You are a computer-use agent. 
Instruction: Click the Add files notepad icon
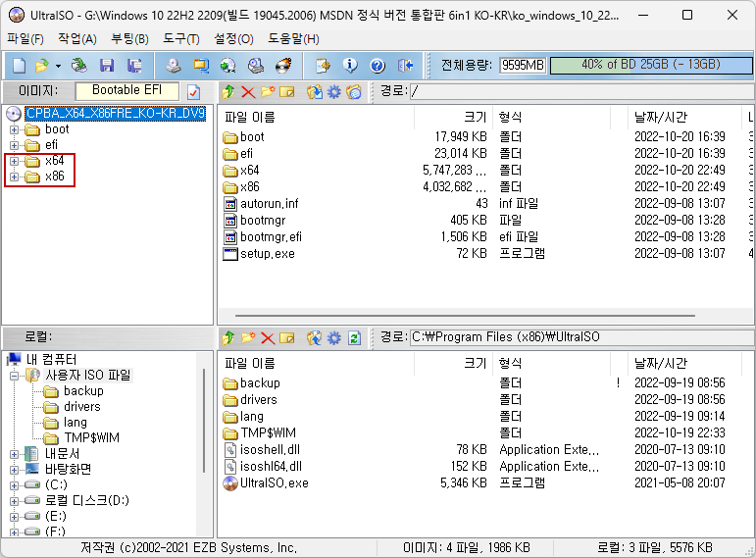coord(323,66)
